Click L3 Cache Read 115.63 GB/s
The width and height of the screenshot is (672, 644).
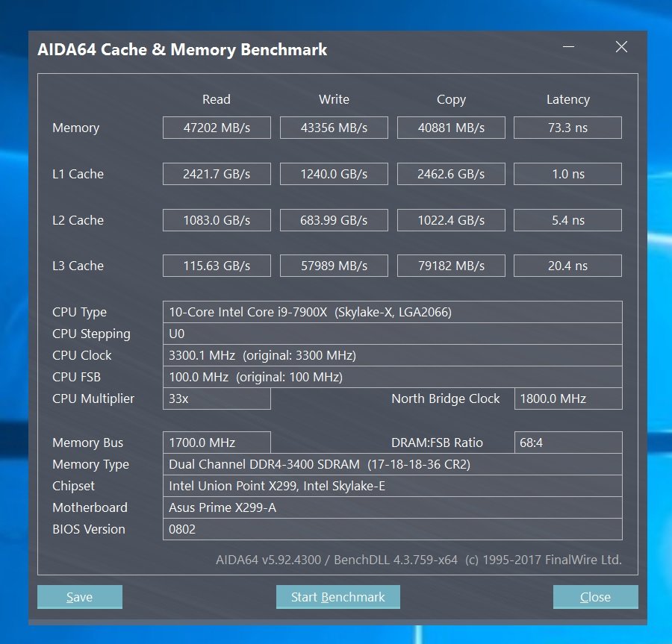click(217, 266)
